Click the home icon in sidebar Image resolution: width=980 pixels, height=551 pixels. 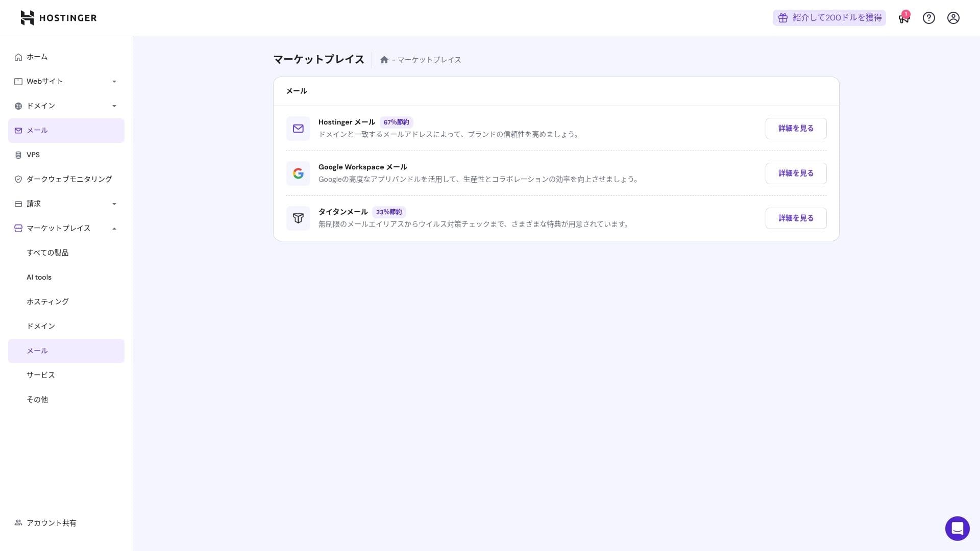click(x=18, y=57)
